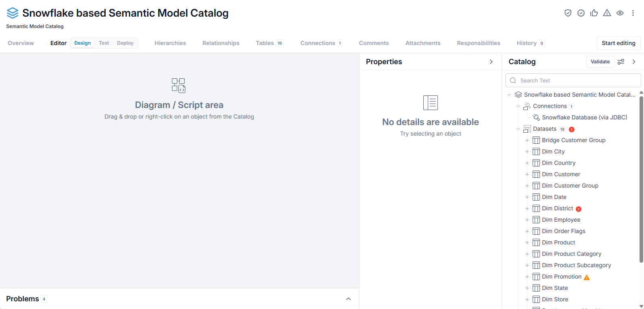Screen dimensions: 644x309
Task: Click the Datasets group icon in tree
Action: pos(527,129)
